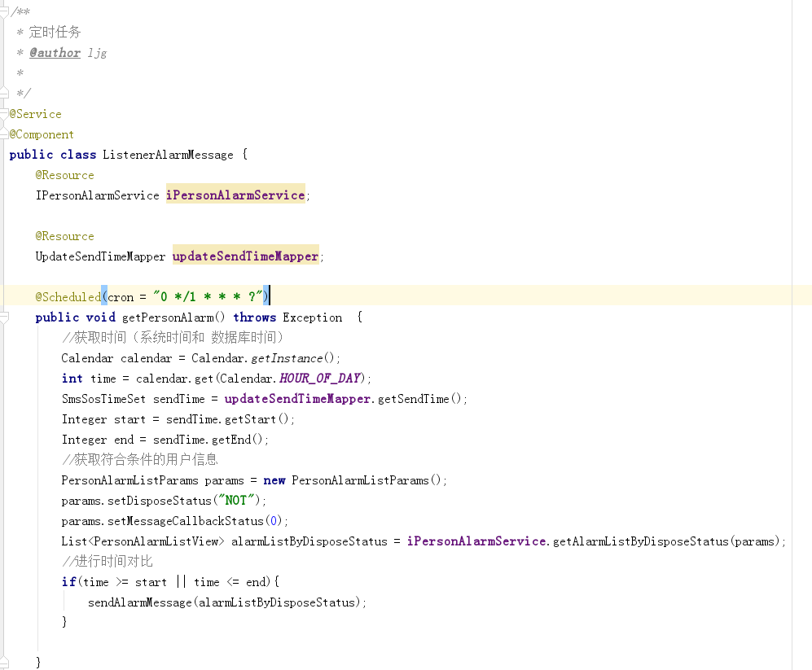The width and height of the screenshot is (812, 670).
Task: Click the comment 获取符合条件的用户信息
Action: (x=140, y=460)
